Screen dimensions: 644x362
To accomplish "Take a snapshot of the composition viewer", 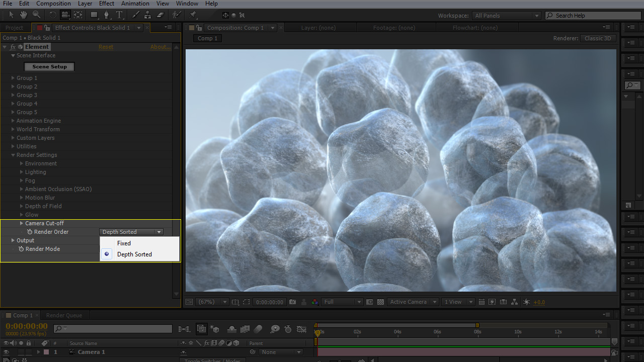I will (292, 302).
